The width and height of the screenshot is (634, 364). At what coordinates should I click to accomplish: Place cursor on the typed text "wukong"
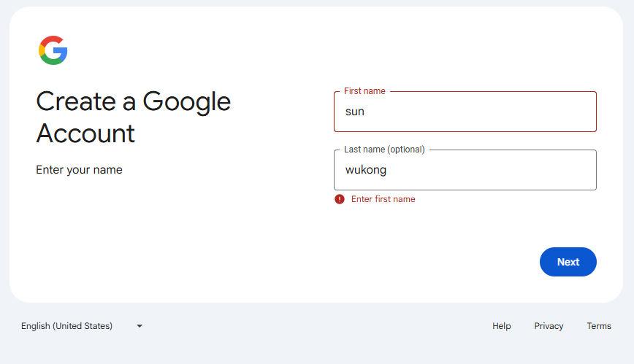click(366, 170)
